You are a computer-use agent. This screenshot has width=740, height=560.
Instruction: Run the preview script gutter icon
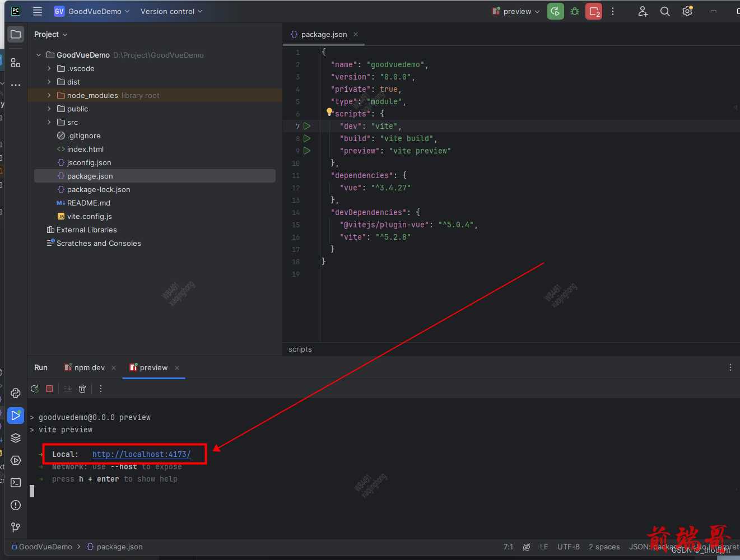[x=307, y=151]
